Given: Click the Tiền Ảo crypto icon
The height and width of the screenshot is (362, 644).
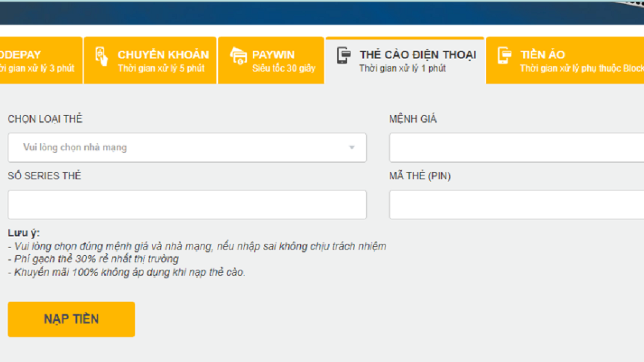Looking at the screenshot, I should (x=504, y=57).
